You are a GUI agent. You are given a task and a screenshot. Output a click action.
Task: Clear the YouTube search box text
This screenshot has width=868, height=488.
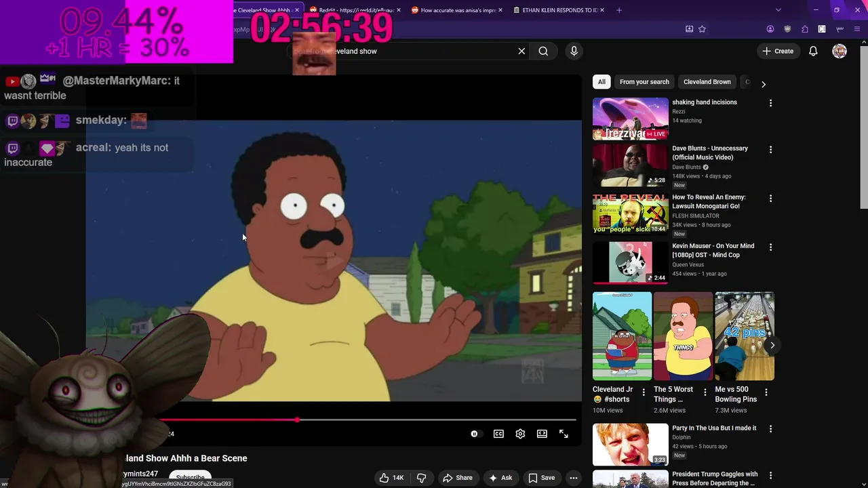click(x=521, y=51)
